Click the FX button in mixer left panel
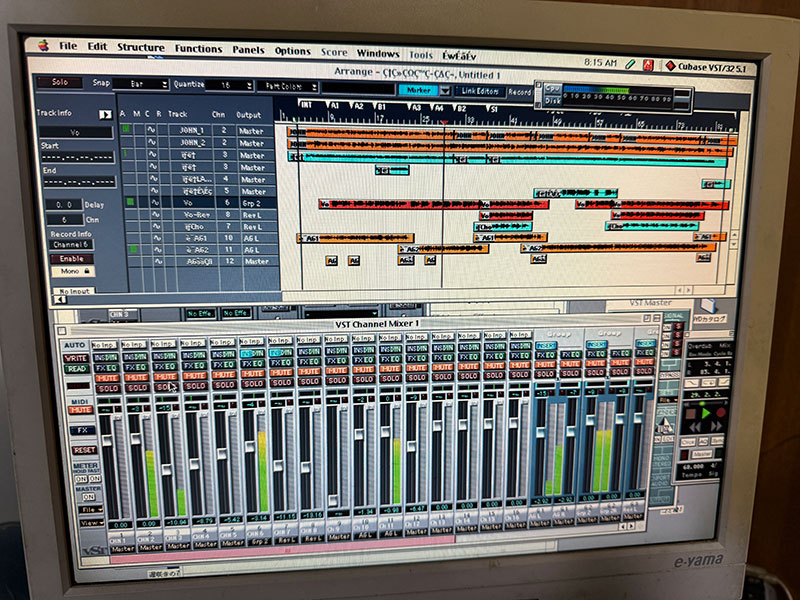The height and width of the screenshot is (600, 800). click(x=83, y=430)
